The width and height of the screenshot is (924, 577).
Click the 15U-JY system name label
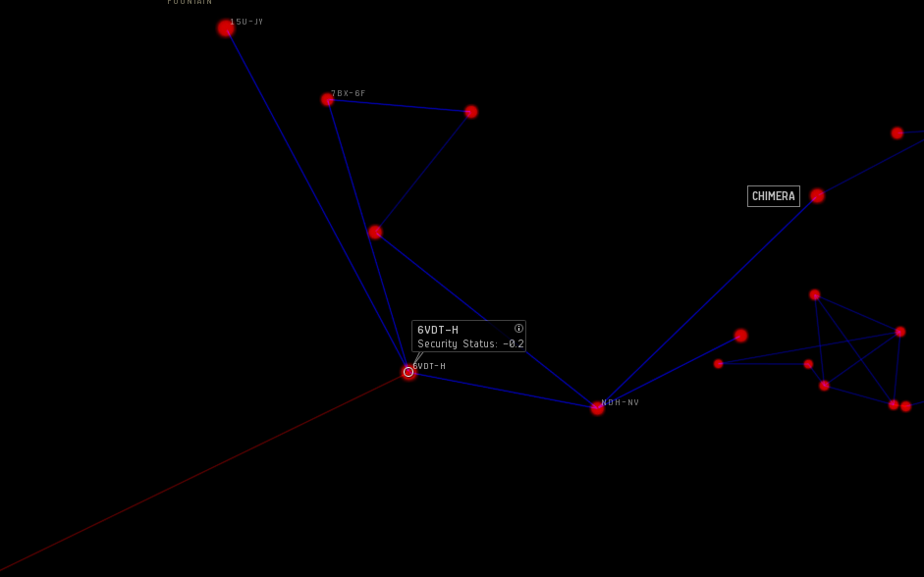click(246, 22)
